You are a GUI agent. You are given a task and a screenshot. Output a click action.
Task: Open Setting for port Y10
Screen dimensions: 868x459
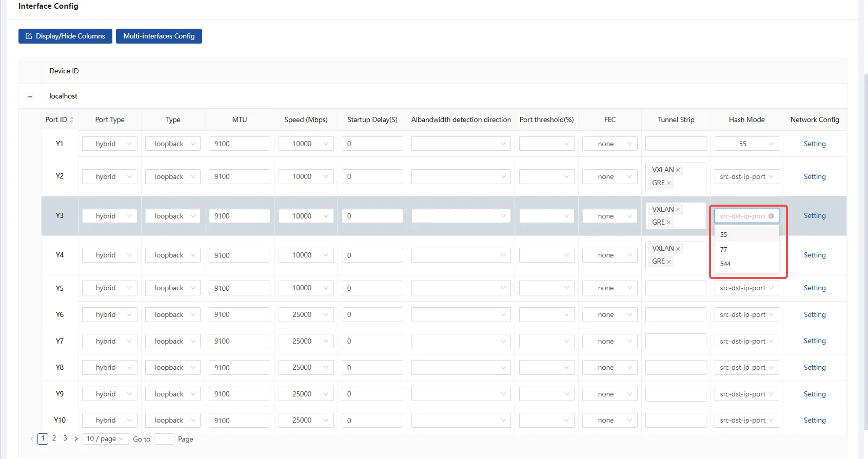[x=815, y=420]
